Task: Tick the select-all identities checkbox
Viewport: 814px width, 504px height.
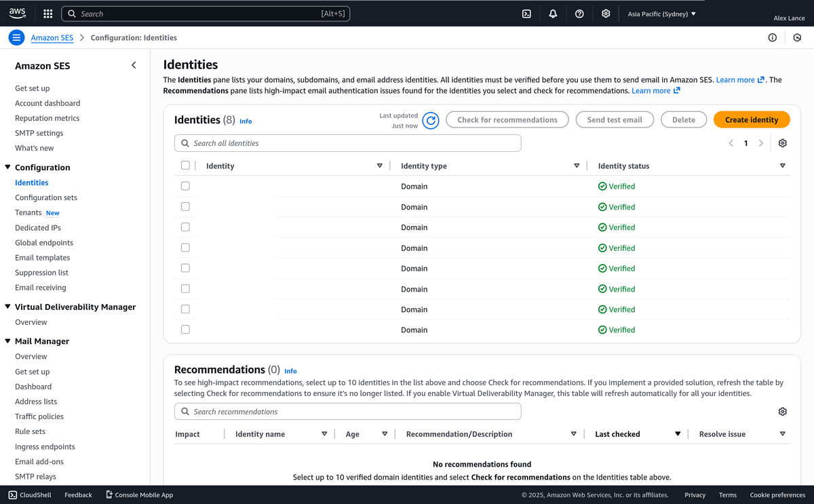Action: [x=185, y=166]
